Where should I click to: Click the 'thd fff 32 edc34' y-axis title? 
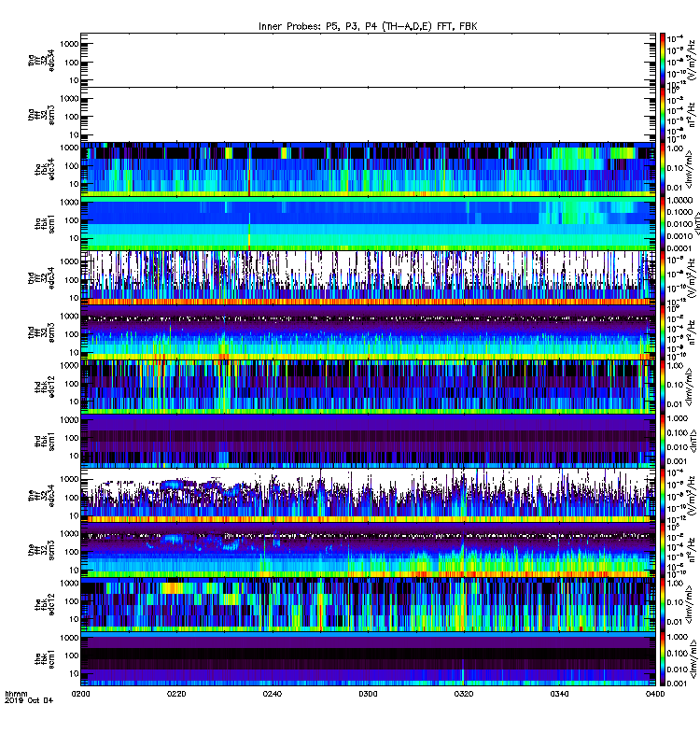tap(41, 278)
